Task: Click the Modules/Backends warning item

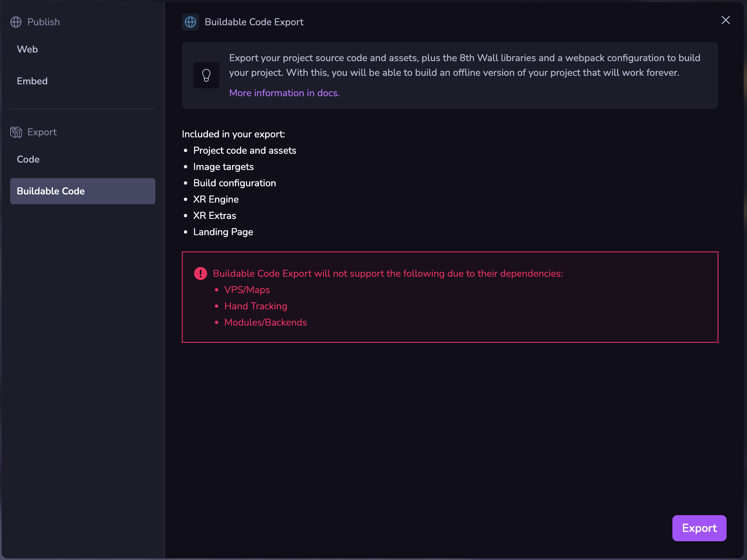Action: coord(265,322)
